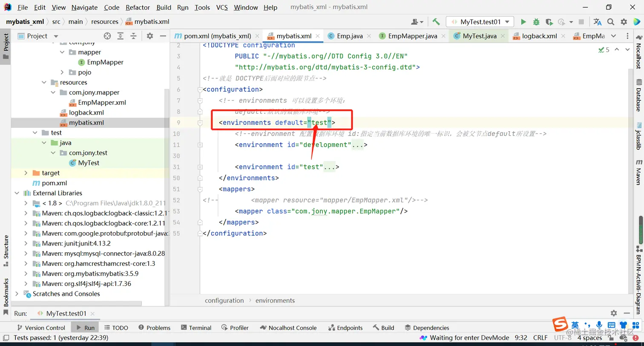Click the Sogou microphone voice input icon
Screen dimensions: 644x346
pyautogui.click(x=599, y=325)
